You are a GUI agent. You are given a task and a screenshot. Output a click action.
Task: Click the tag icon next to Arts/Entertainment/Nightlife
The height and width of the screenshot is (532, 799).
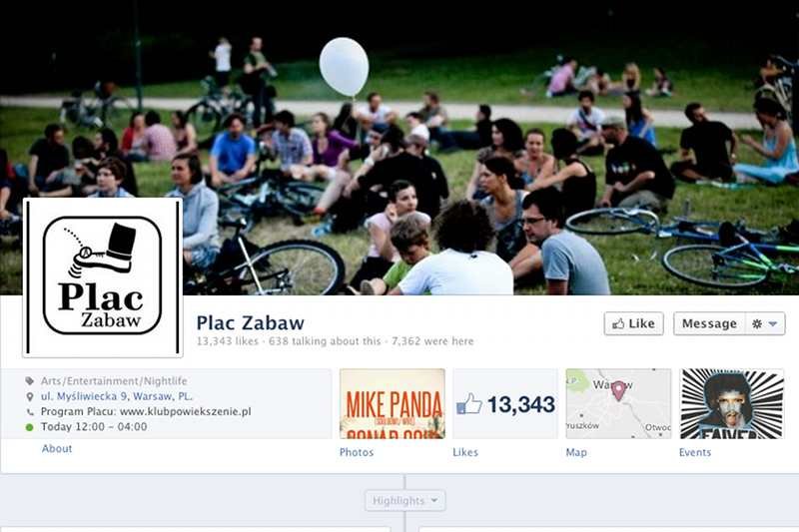point(30,381)
